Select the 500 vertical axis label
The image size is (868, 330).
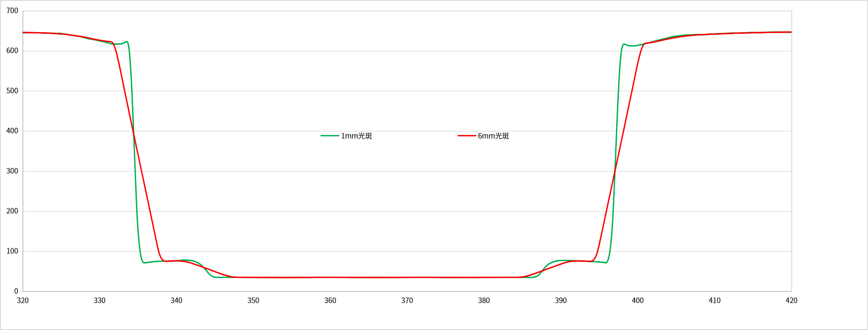tap(12, 91)
